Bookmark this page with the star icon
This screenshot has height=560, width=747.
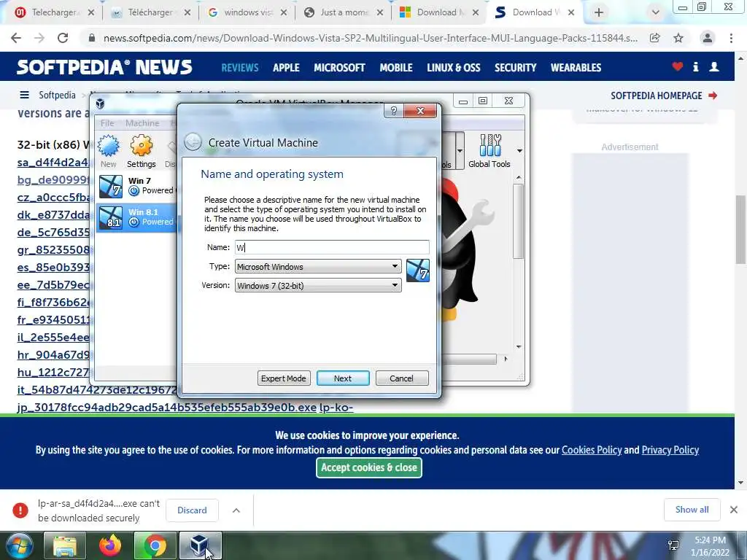pyautogui.click(x=678, y=38)
